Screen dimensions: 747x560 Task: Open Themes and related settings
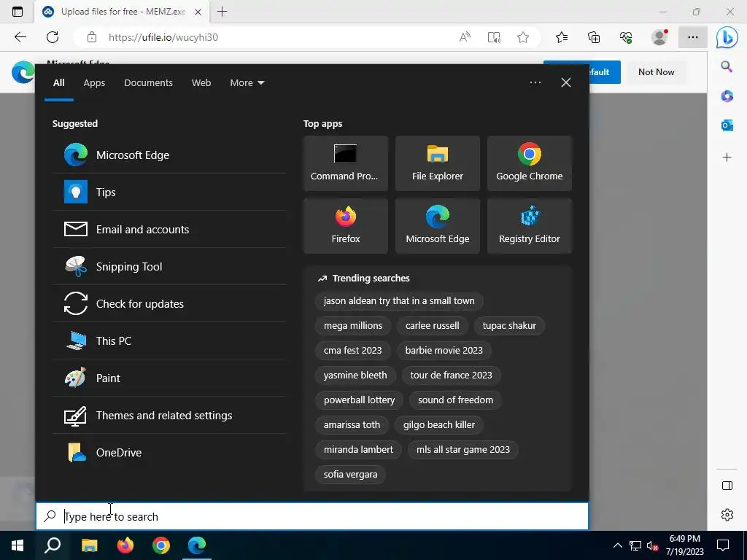coord(169,415)
